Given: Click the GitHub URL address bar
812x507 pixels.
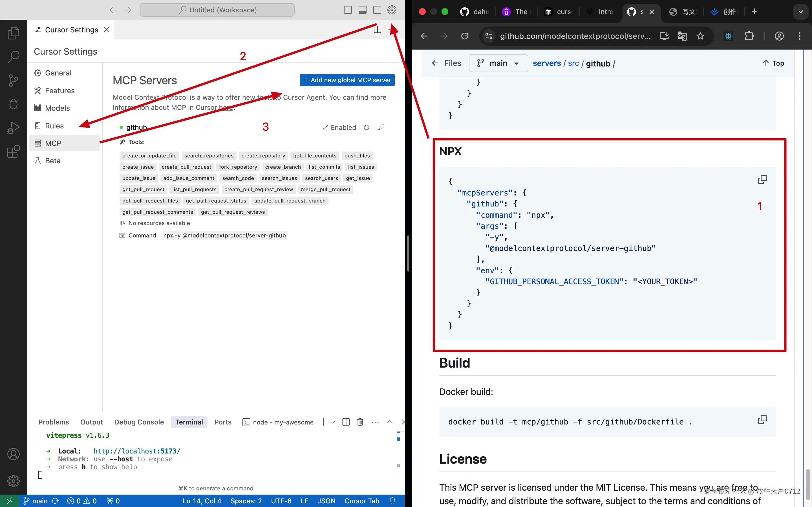Looking at the screenshot, I should 575,36.
